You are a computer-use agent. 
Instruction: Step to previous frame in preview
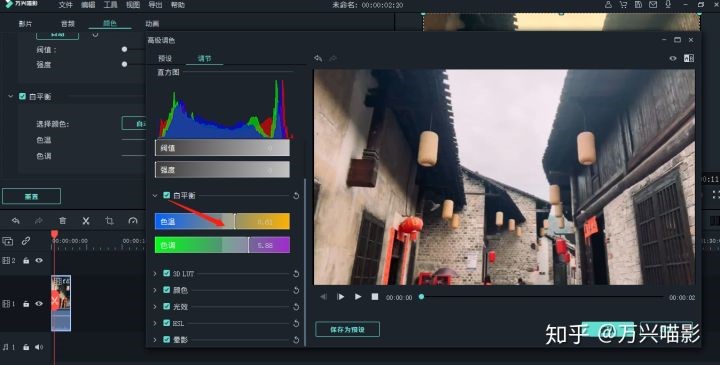tap(323, 297)
